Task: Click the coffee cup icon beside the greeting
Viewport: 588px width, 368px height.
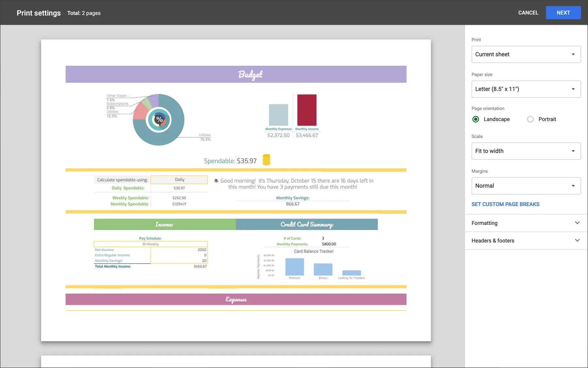Action: pos(216,181)
